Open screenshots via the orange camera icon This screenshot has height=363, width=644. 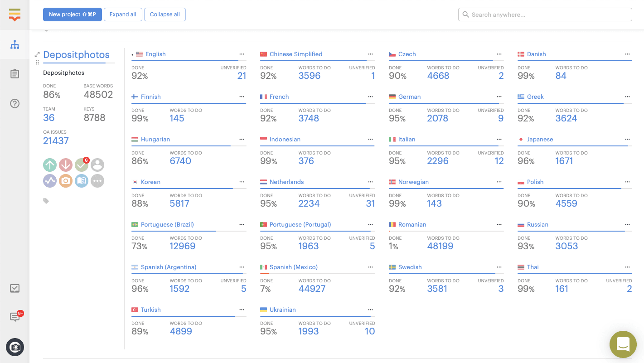tap(66, 181)
